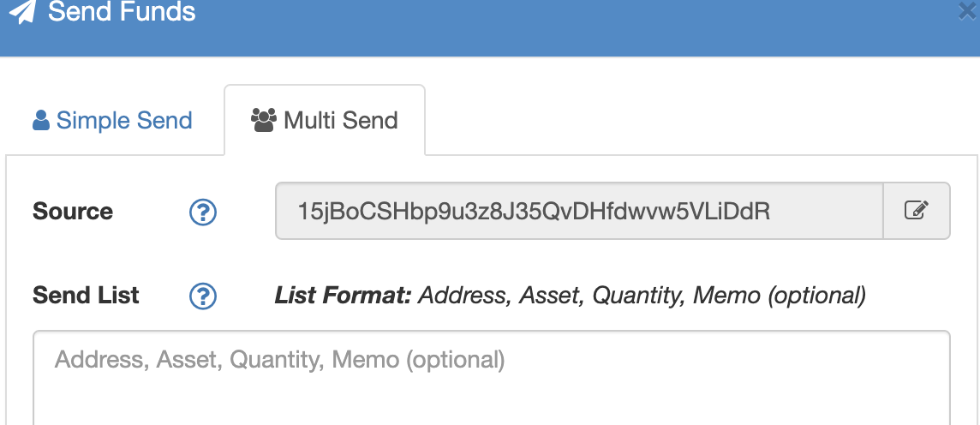Viewport: 980px width, 425px height.
Task: Close the Send Funds dialog
Action: click(970, 12)
